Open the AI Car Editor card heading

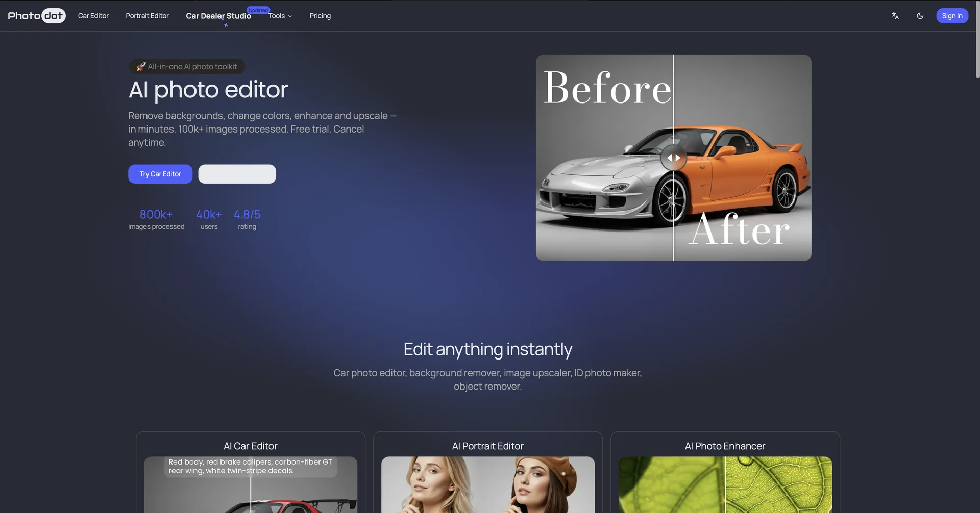[x=250, y=446]
